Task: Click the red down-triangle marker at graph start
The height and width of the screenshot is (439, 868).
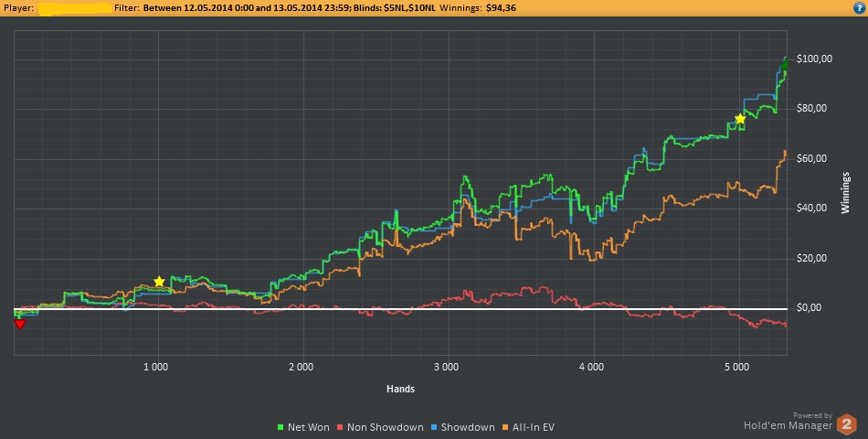Action: coord(20,324)
